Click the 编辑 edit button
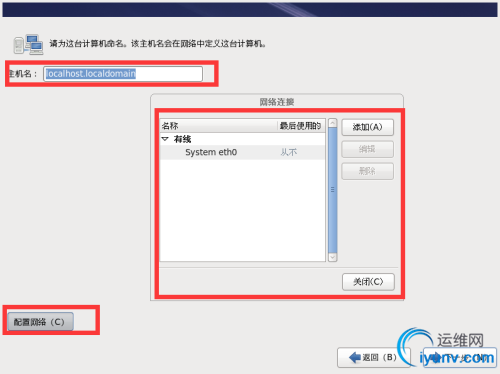This screenshot has width=500, height=374. tap(367, 149)
